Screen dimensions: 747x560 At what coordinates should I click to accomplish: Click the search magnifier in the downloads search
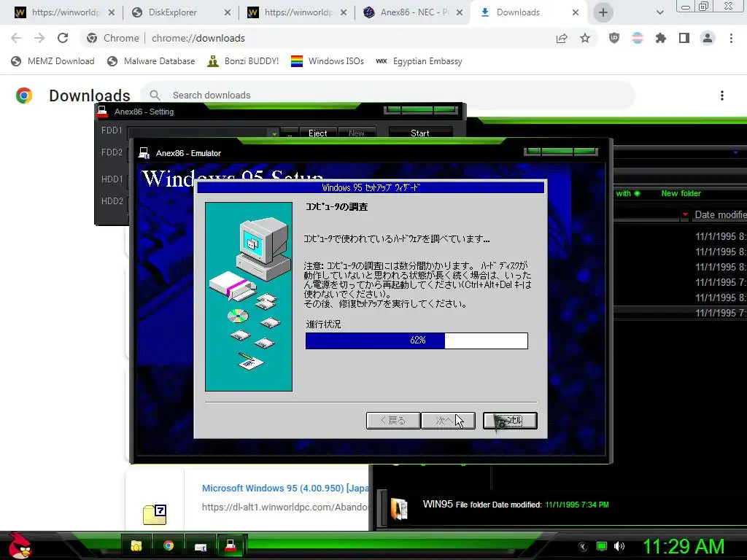point(155,96)
